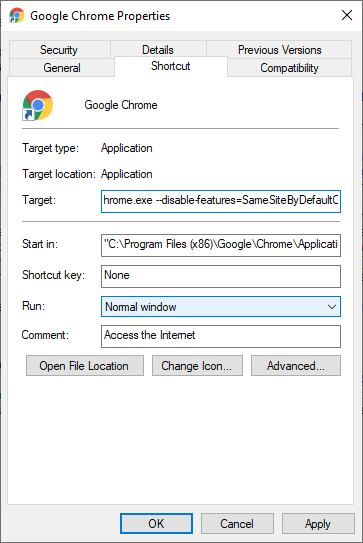This screenshot has width=363, height=543.
Task: Go to the General tab
Action: (x=62, y=68)
